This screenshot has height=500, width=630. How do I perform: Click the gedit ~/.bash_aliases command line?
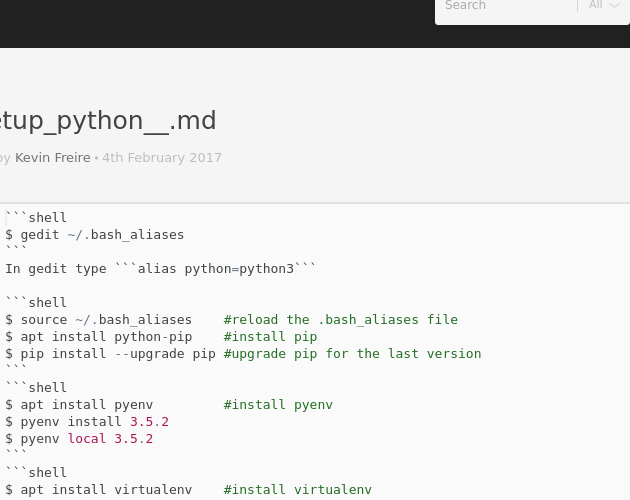pyautogui.click(x=94, y=235)
